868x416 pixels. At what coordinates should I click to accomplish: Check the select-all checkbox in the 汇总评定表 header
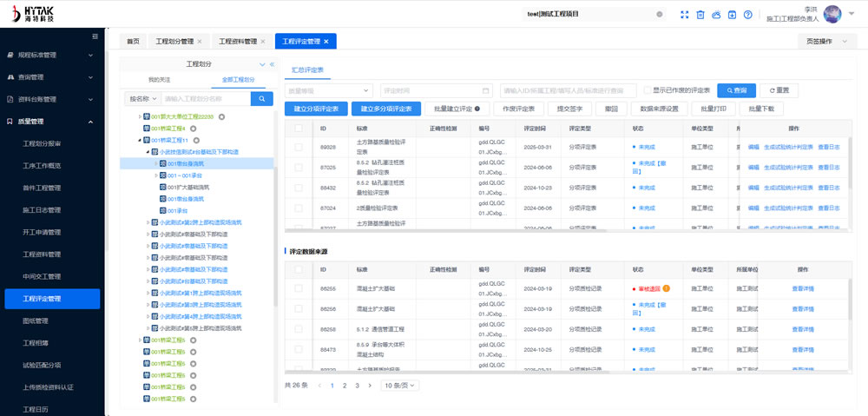[299, 128]
